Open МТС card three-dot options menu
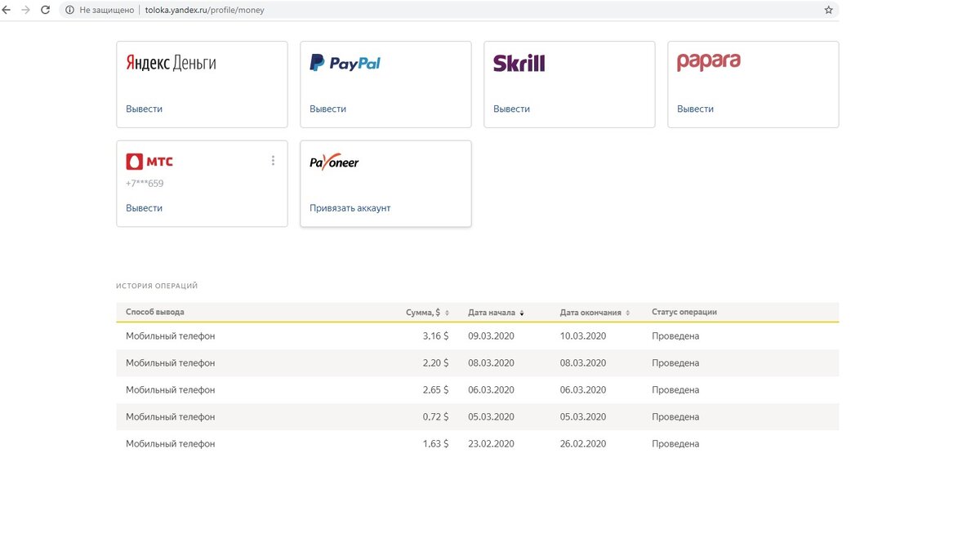 273,161
